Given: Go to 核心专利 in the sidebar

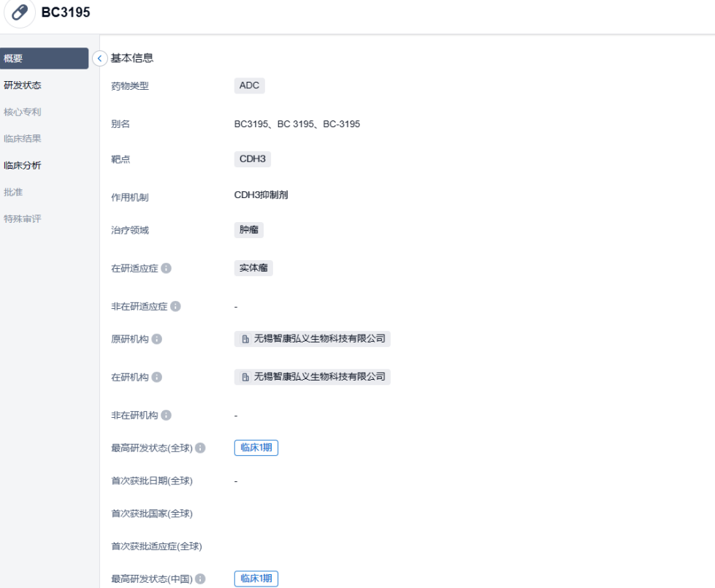Looking at the screenshot, I should tap(23, 112).
